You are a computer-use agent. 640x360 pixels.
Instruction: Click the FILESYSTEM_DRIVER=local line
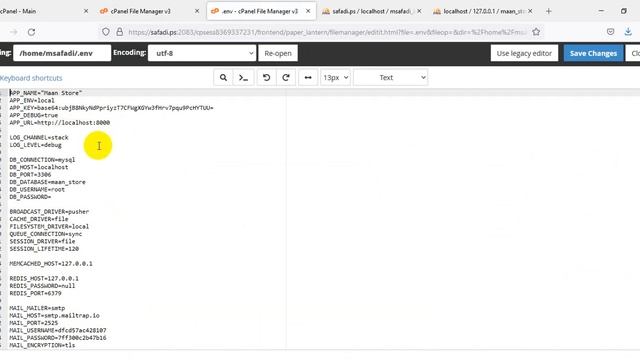click(49, 226)
